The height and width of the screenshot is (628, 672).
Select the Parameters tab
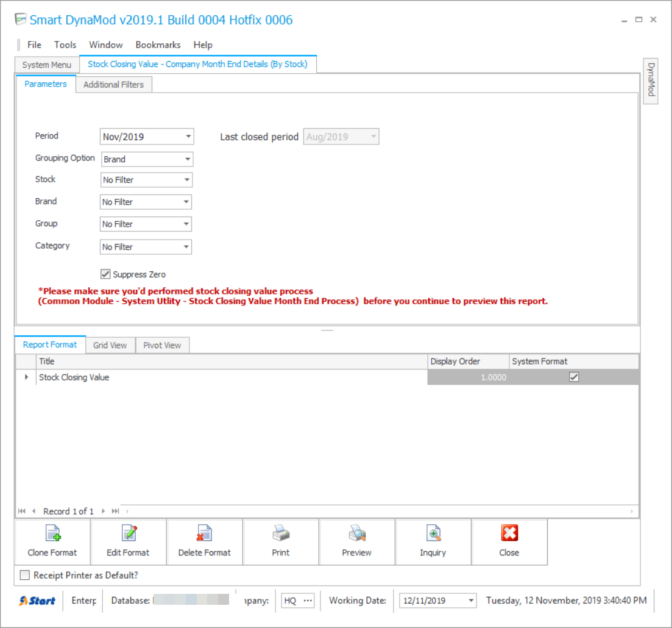pos(46,84)
